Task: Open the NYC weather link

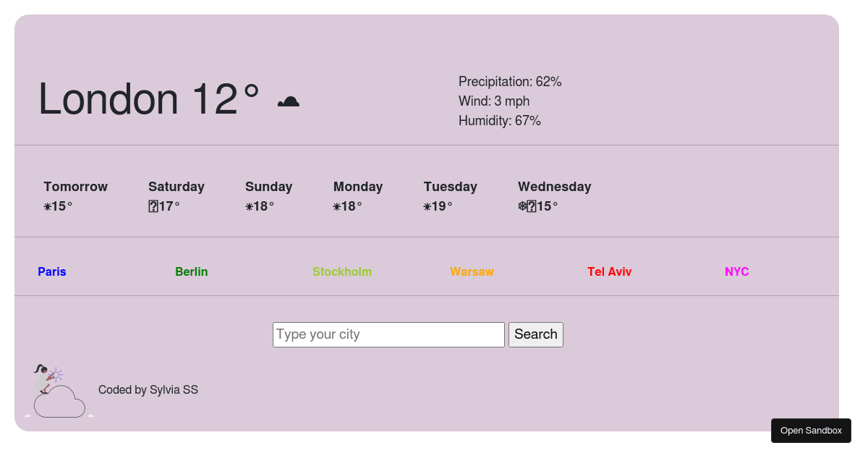Action: [737, 272]
